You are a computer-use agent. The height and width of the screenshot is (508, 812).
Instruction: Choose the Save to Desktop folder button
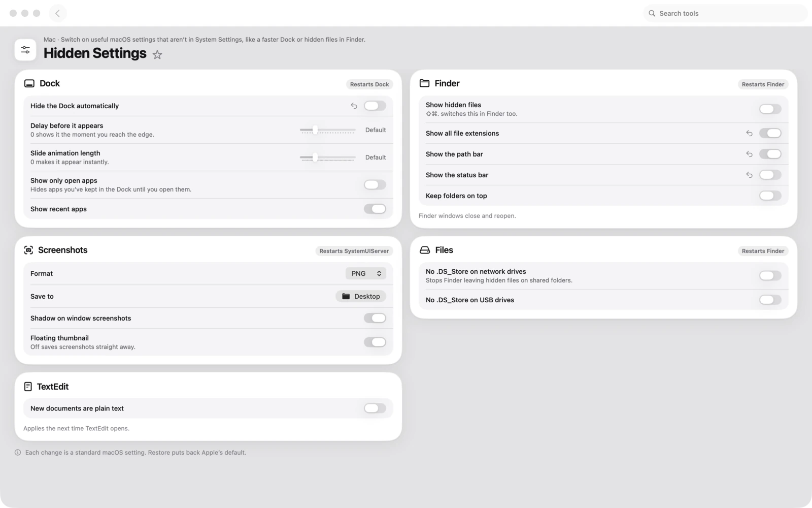[361, 296]
